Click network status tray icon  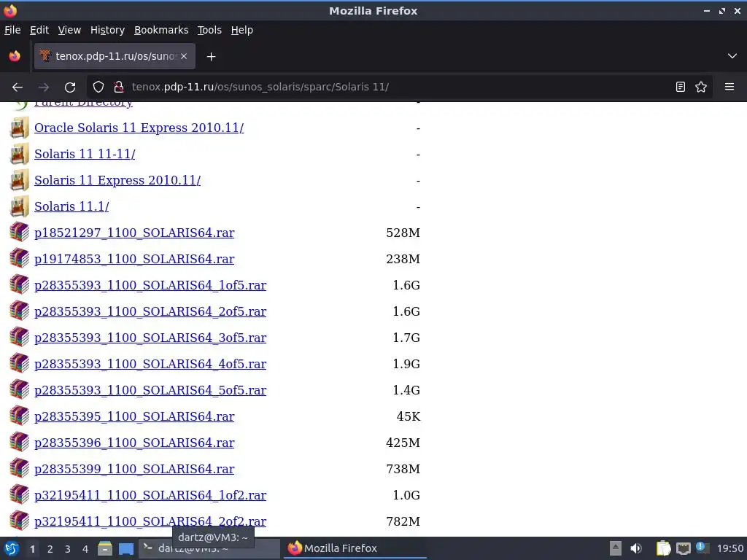point(683,548)
